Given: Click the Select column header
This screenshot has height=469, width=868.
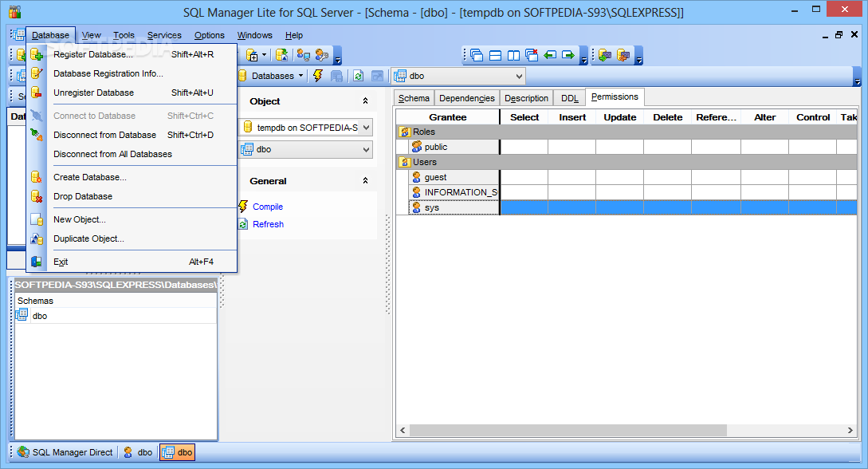Looking at the screenshot, I should (x=524, y=116).
